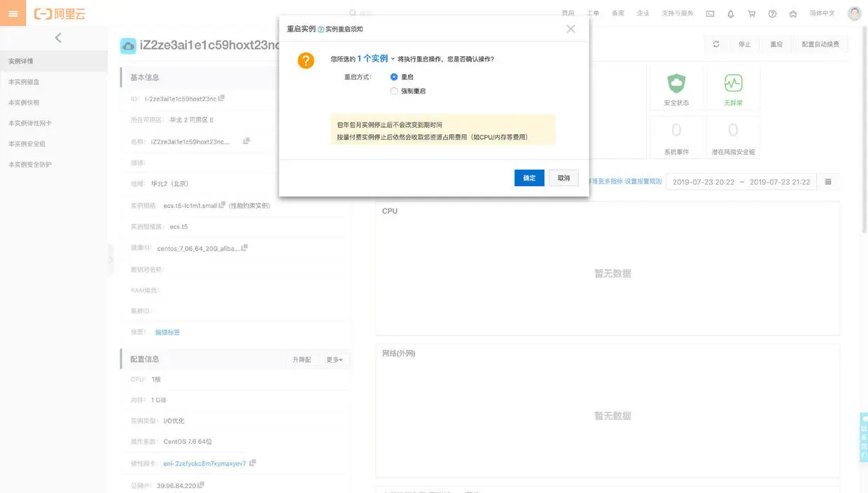868x493 pixels.
Task: Open the orange hamburger menu icon
Action: point(13,13)
